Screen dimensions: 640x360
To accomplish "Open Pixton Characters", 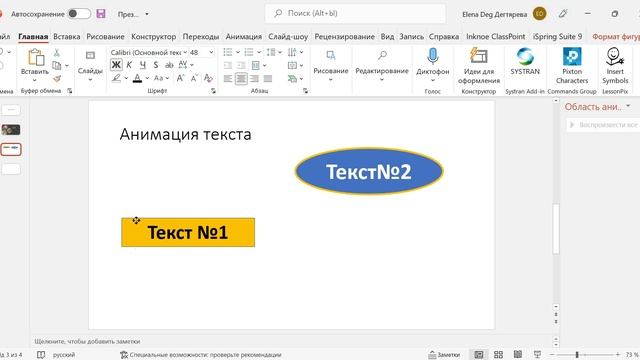I will coord(572,65).
